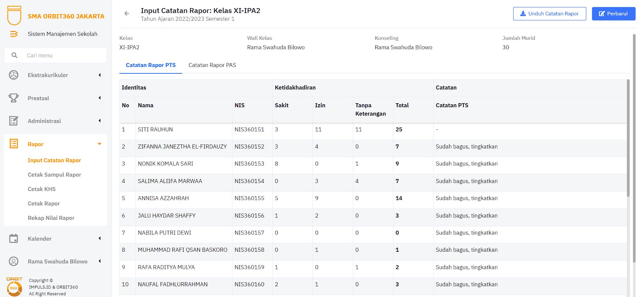Click the back arrow icon
The image size is (644, 297).
[x=127, y=13]
